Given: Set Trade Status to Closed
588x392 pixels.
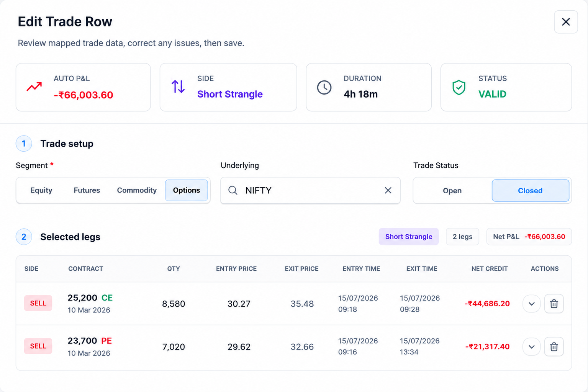Looking at the screenshot, I should (x=530, y=191).
